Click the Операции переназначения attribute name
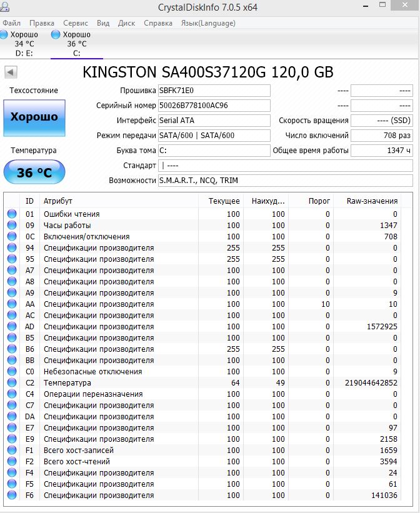The width and height of the screenshot is (420, 513). [x=93, y=394]
